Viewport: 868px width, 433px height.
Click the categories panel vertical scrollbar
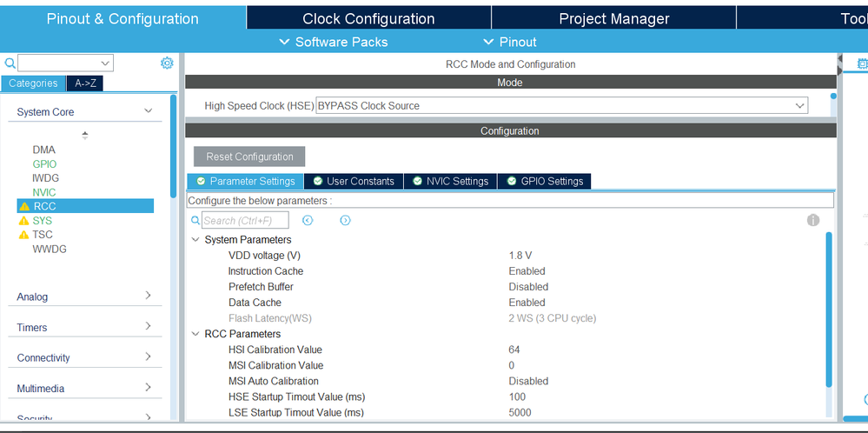click(x=173, y=147)
